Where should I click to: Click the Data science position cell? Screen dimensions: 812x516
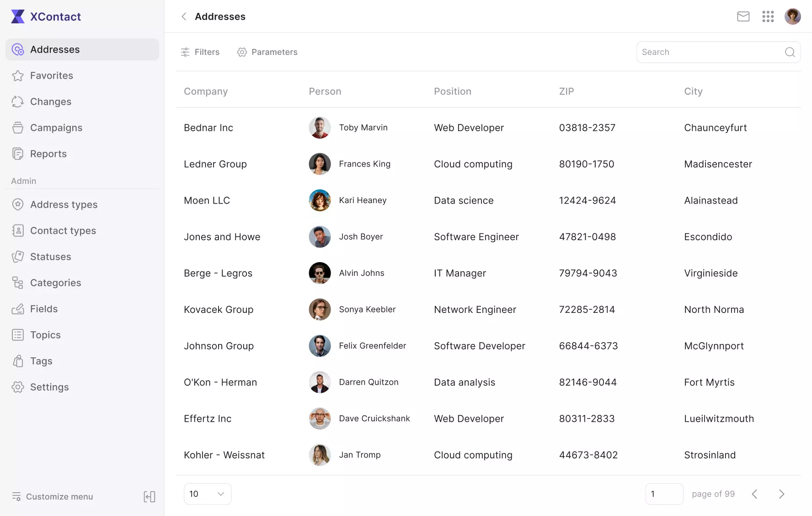pyautogui.click(x=464, y=200)
